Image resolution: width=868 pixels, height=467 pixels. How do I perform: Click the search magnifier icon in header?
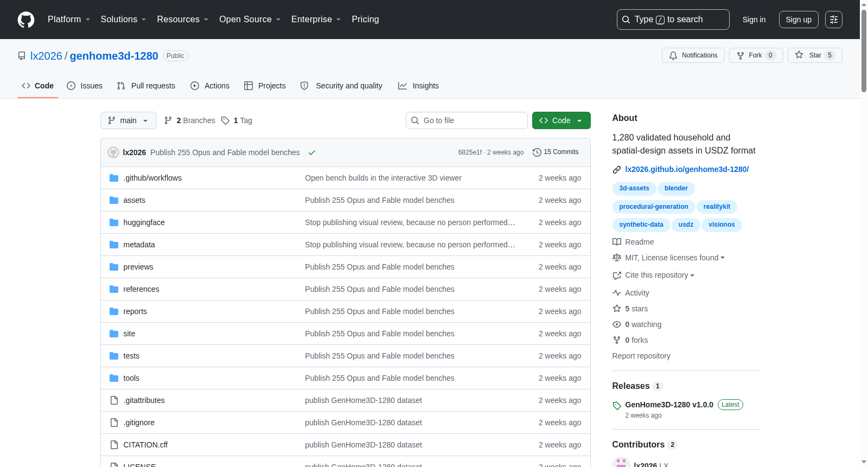(626, 20)
